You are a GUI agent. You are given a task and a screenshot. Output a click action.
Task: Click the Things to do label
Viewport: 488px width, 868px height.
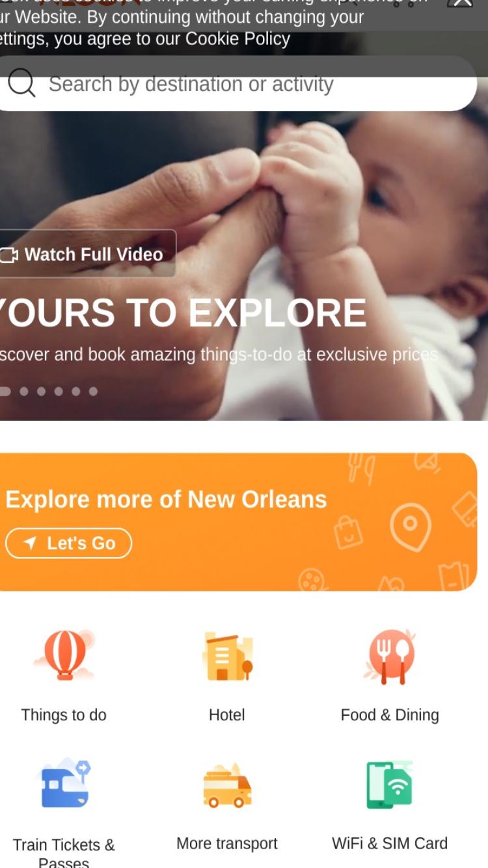[x=64, y=714]
